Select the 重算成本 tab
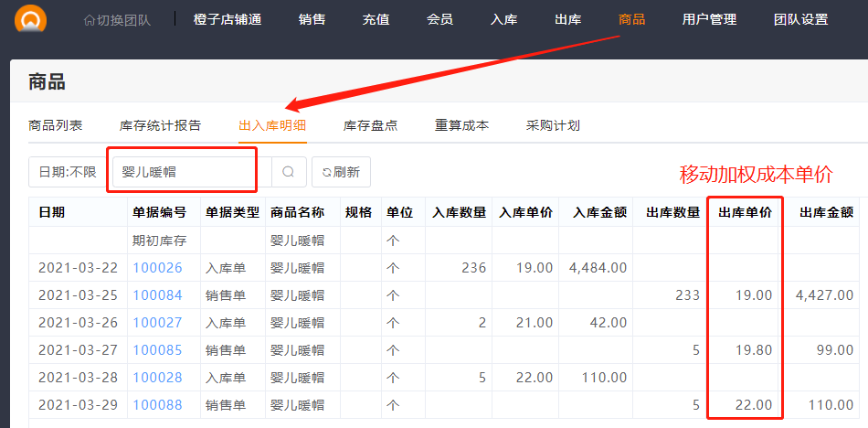 (461, 125)
